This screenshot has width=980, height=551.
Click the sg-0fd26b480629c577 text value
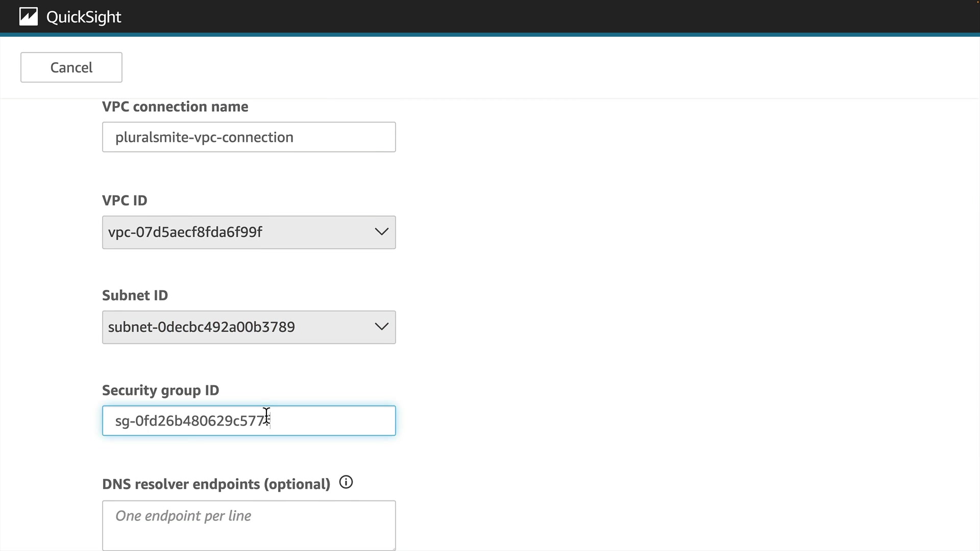click(x=190, y=421)
